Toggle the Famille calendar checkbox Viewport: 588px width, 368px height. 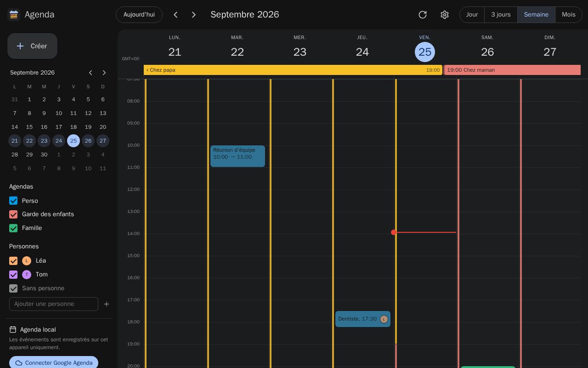coord(13,228)
